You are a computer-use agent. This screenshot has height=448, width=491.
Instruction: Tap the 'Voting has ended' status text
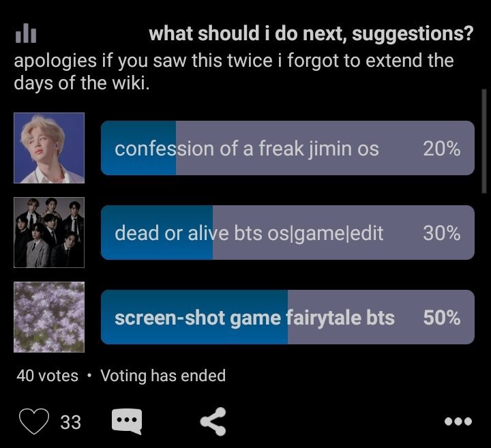[x=163, y=375]
